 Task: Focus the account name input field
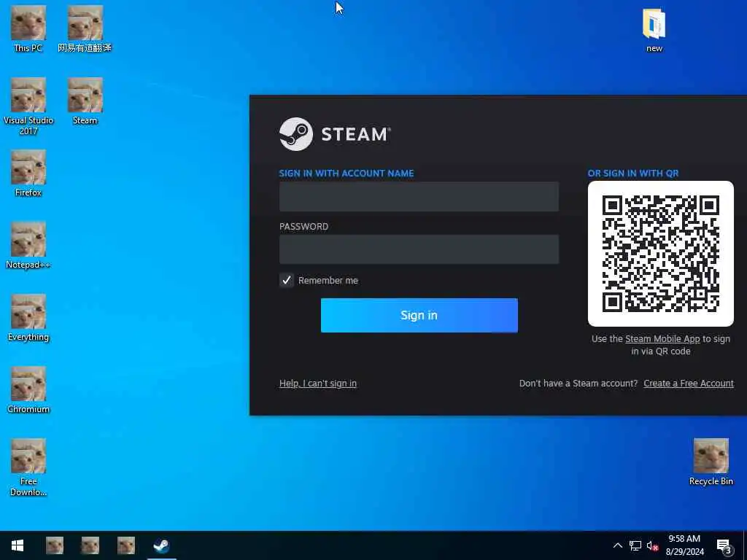(x=419, y=196)
